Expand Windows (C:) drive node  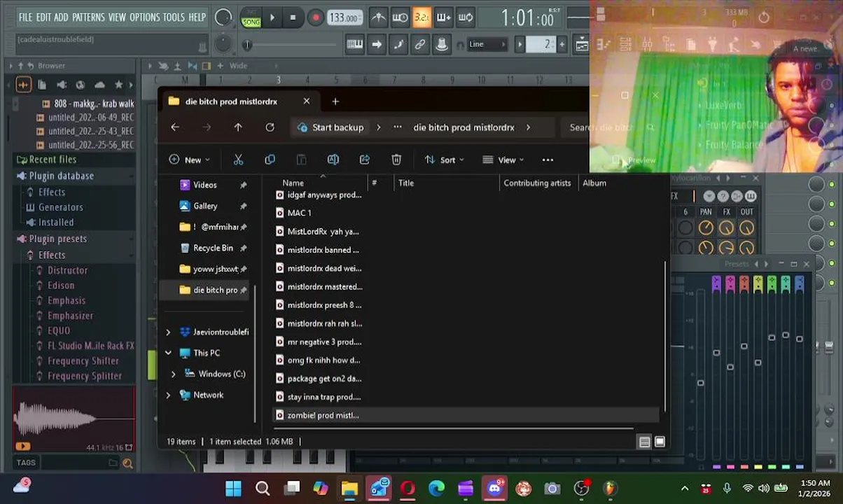coord(174,374)
